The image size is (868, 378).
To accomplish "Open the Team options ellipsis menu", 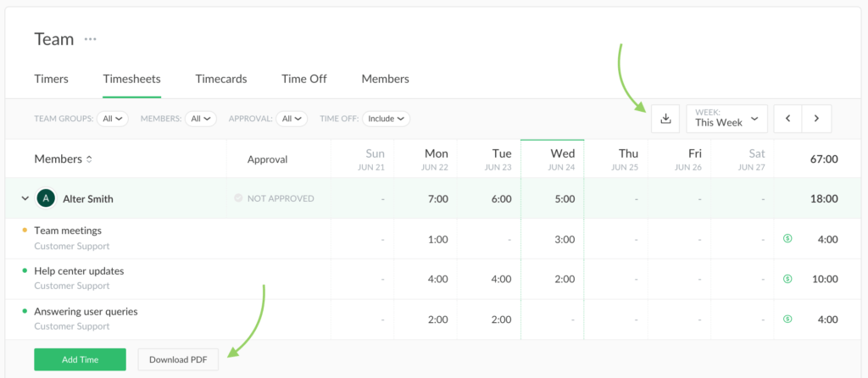I will tap(90, 39).
